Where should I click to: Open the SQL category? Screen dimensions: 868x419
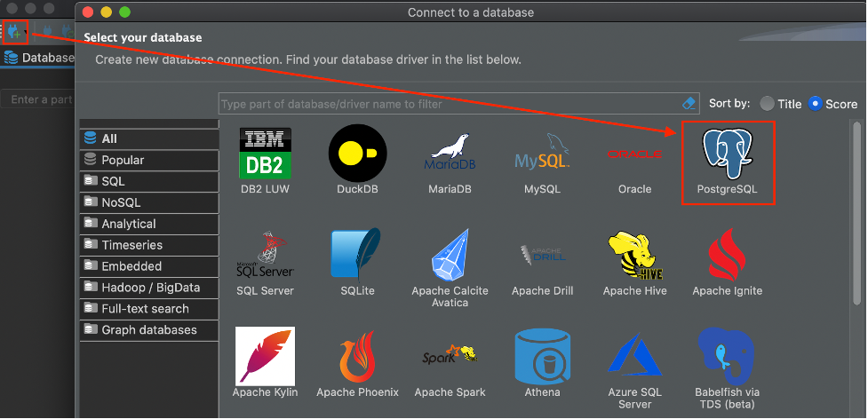149,181
